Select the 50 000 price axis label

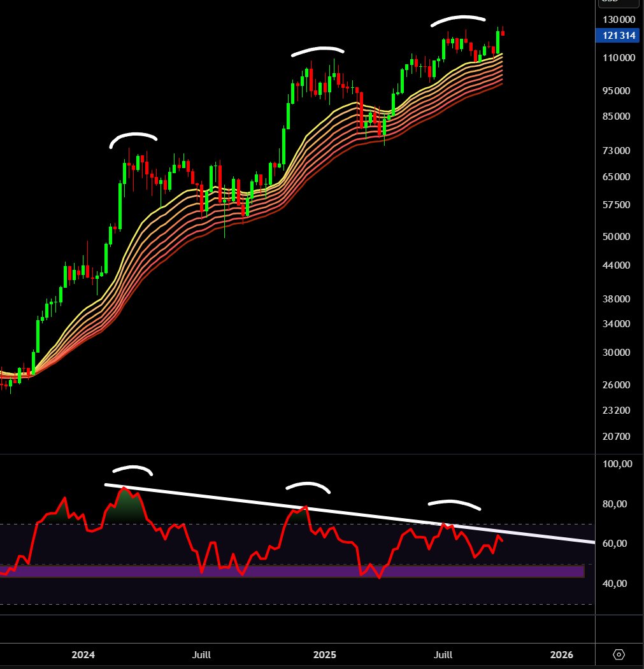click(616, 236)
